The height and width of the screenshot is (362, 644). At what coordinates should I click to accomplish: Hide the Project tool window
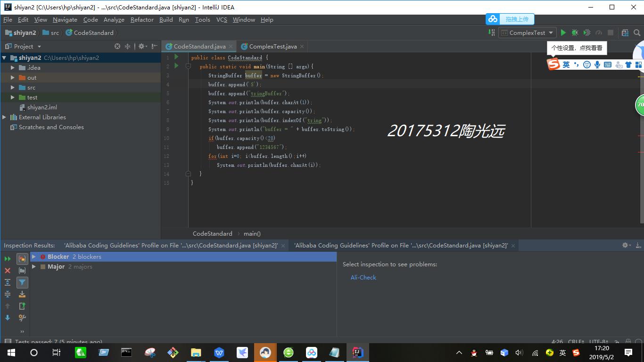(155, 46)
